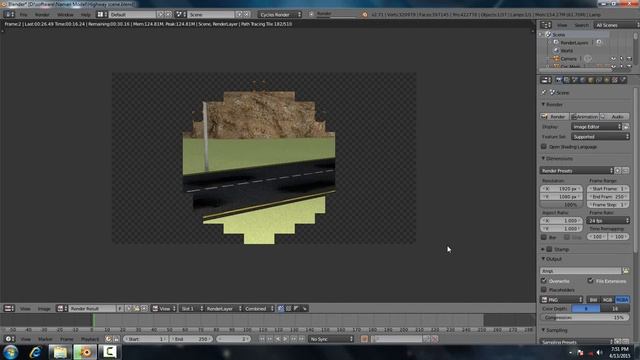640x360 pixels.
Task: Adjust the Compression 15% slider
Action: tap(584, 318)
